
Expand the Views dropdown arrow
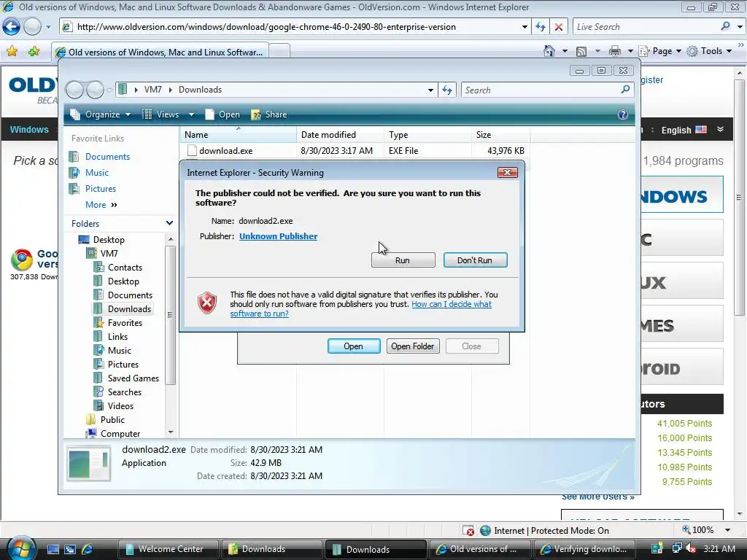[192, 114]
